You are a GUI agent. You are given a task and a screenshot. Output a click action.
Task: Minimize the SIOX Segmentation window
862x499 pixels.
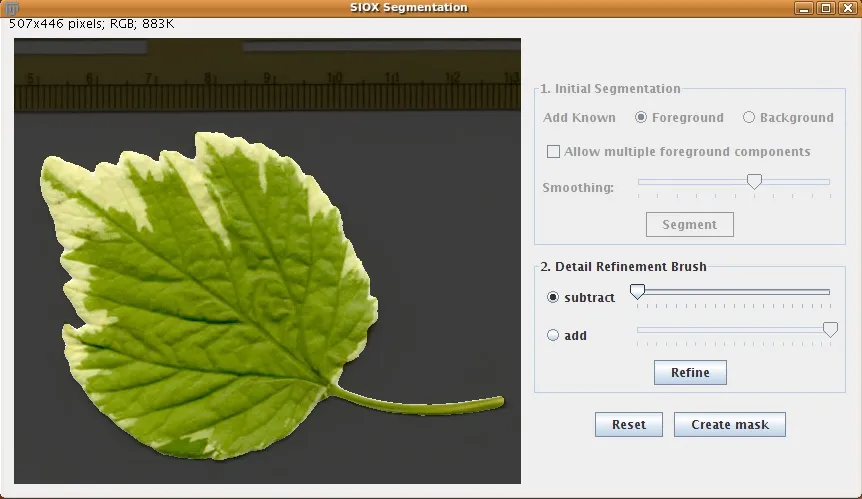tap(805, 8)
